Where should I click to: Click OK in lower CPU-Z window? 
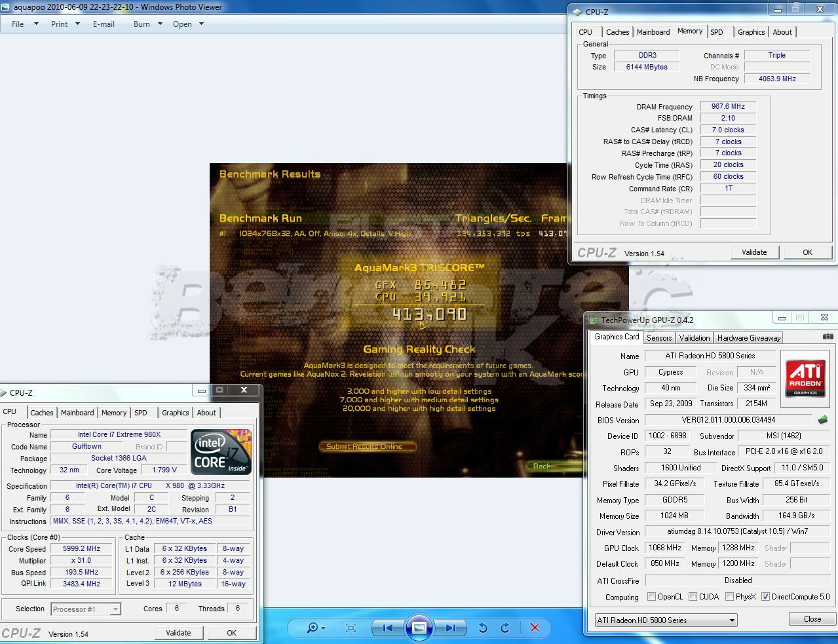[x=231, y=633]
